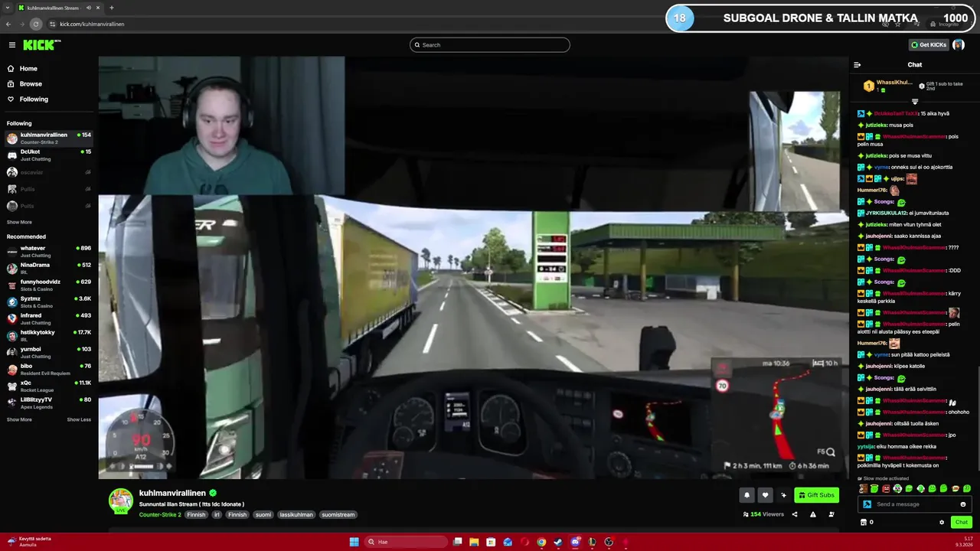
Task: Share stream via share icon
Action: point(795,514)
